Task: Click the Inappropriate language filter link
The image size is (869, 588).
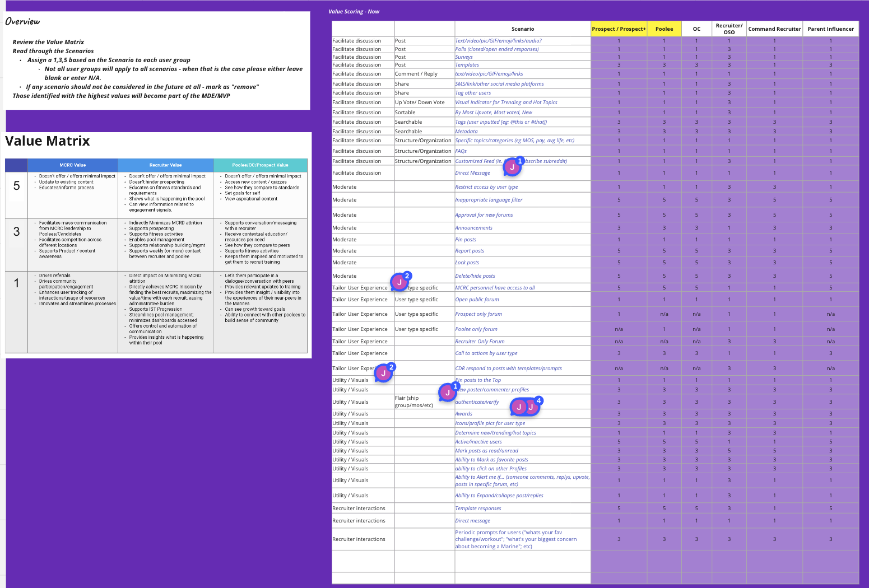Action: coord(489,200)
